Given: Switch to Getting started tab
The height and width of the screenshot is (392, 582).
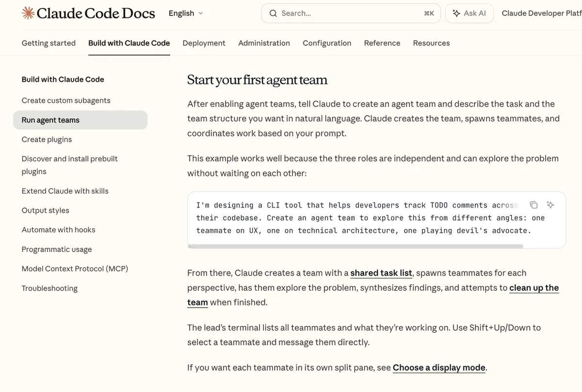Looking at the screenshot, I should click(x=48, y=43).
